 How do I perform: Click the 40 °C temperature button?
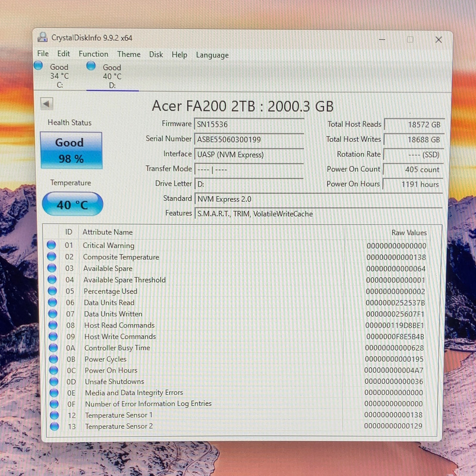click(73, 204)
